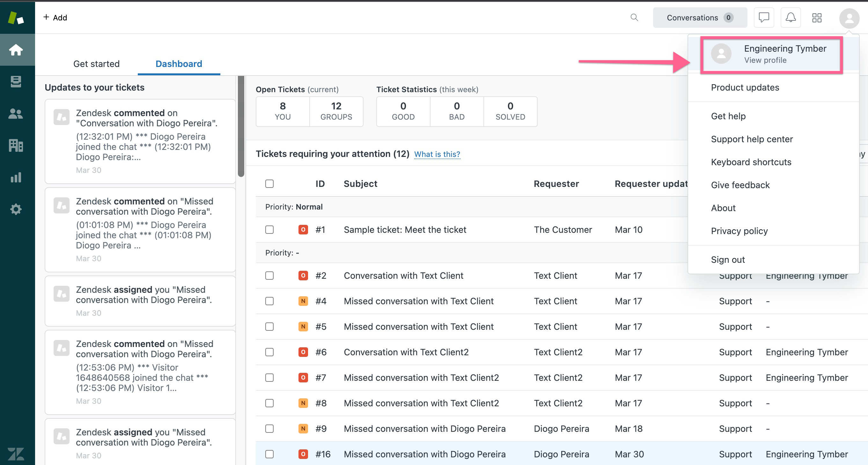Expand the Add menu
Image resolution: width=868 pixels, height=465 pixels.
click(55, 17)
